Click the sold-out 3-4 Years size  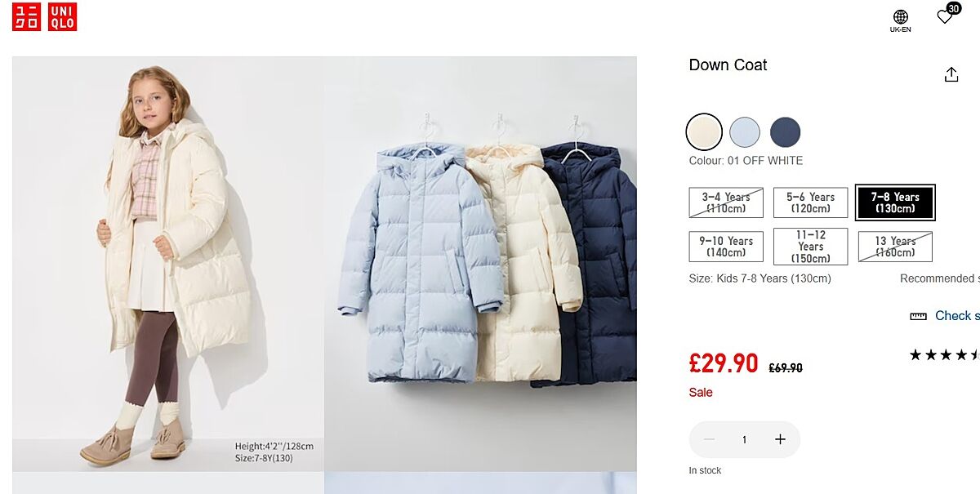click(726, 202)
